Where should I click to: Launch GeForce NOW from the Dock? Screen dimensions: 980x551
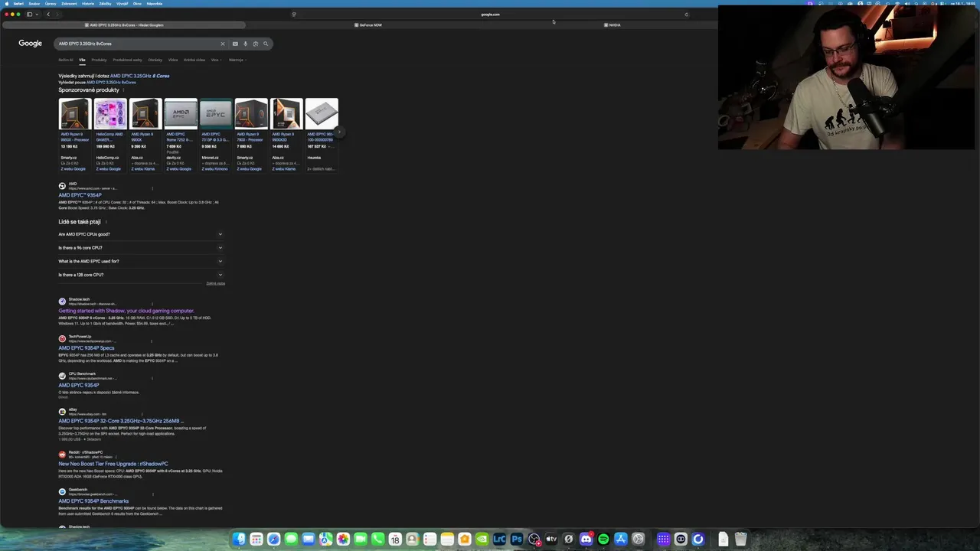[x=482, y=539]
